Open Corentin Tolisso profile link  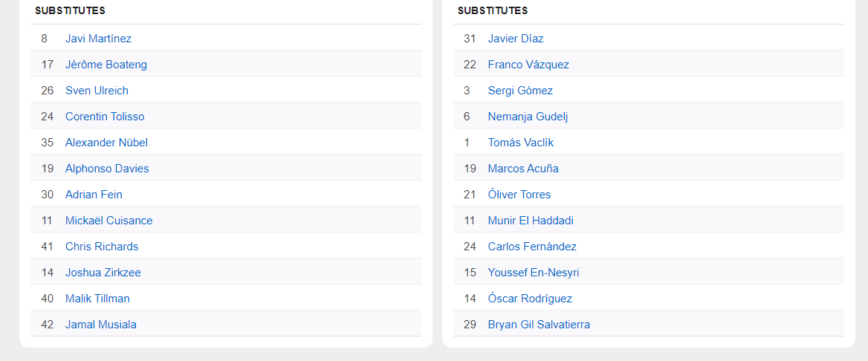point(105,117)
